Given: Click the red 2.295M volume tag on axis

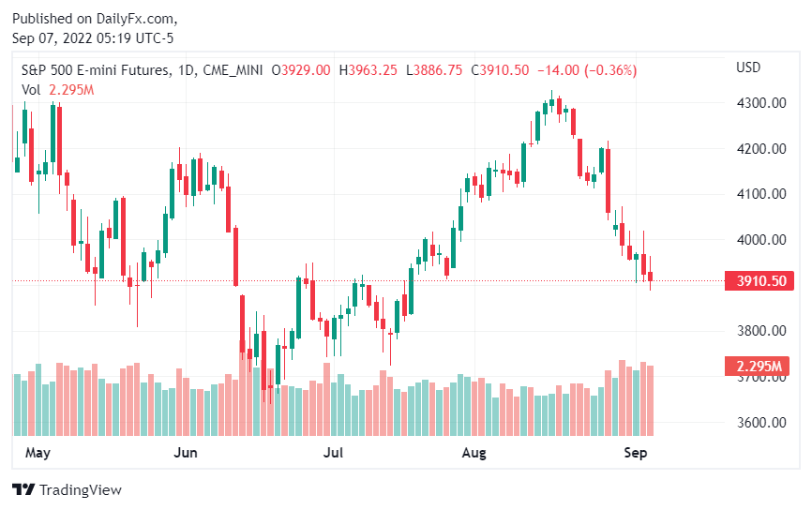Looking at the screenshot, I should pos(759,366).
